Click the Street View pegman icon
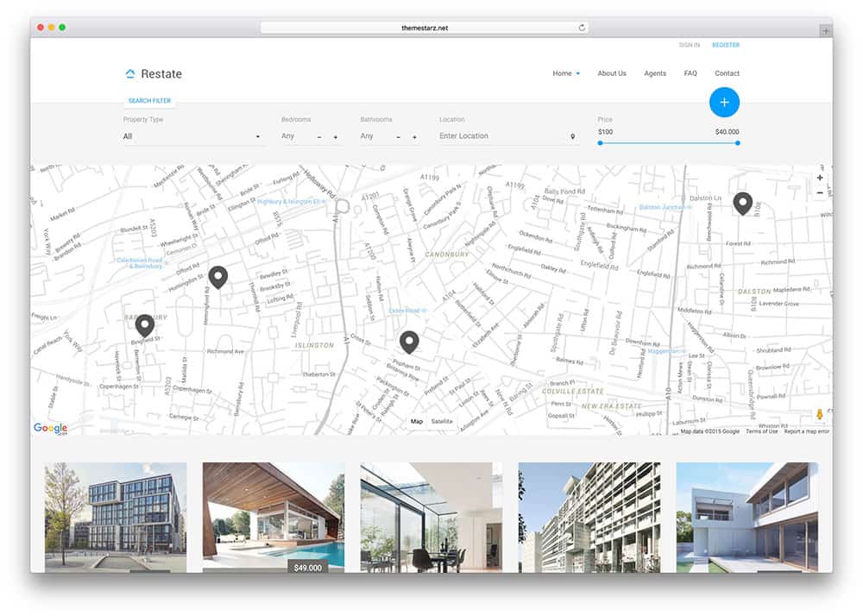 820,414
